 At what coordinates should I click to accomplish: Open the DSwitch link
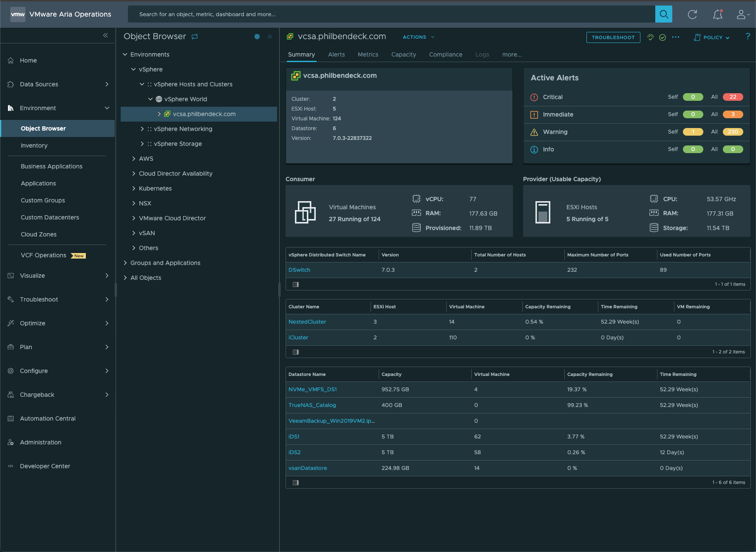pos(299,270)
